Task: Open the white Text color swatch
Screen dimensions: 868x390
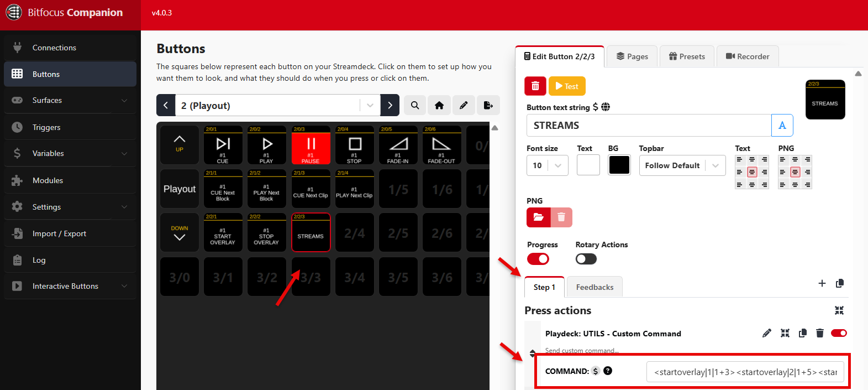Action: point(588,165)
